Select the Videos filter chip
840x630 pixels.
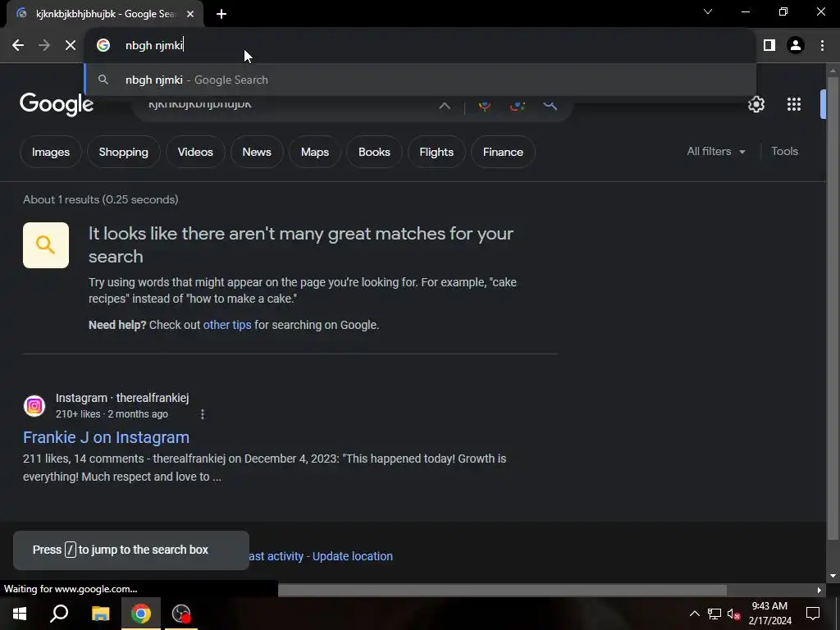[x=195, y=152]
